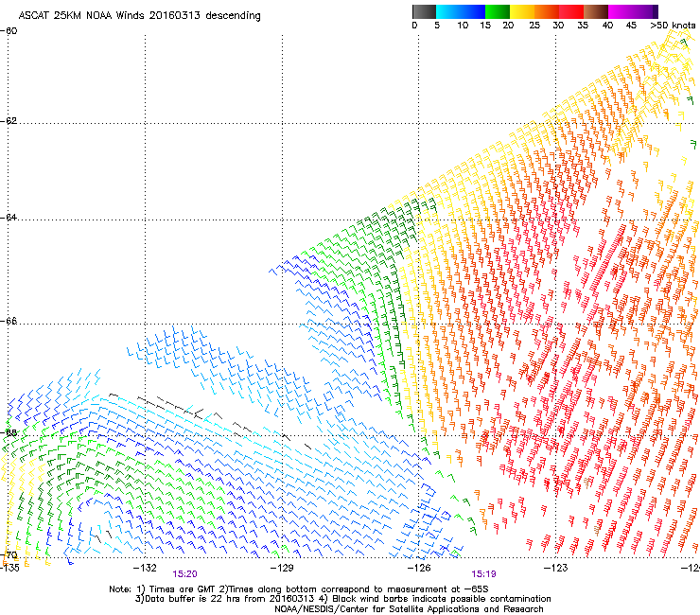Click the gray 0–5 knots color segment
The width and height of the screenshot is (700, 615).
pos(424,11)
